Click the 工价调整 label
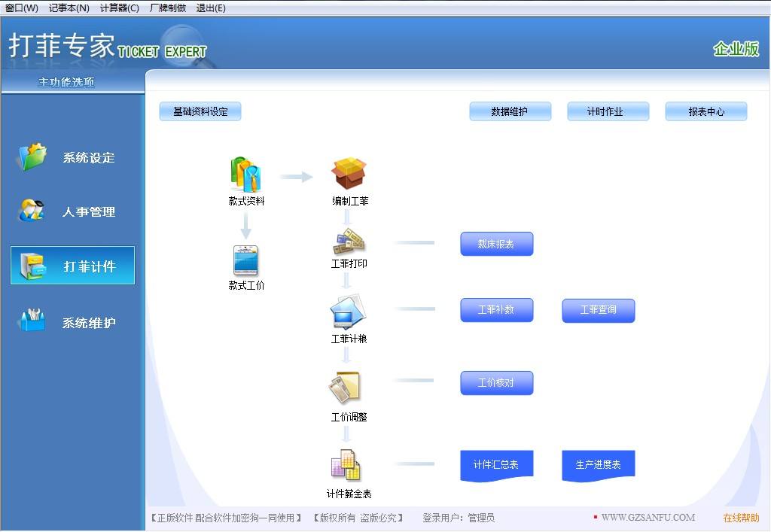Viewport: 771px width, 532px height. [x=349, y=417]
